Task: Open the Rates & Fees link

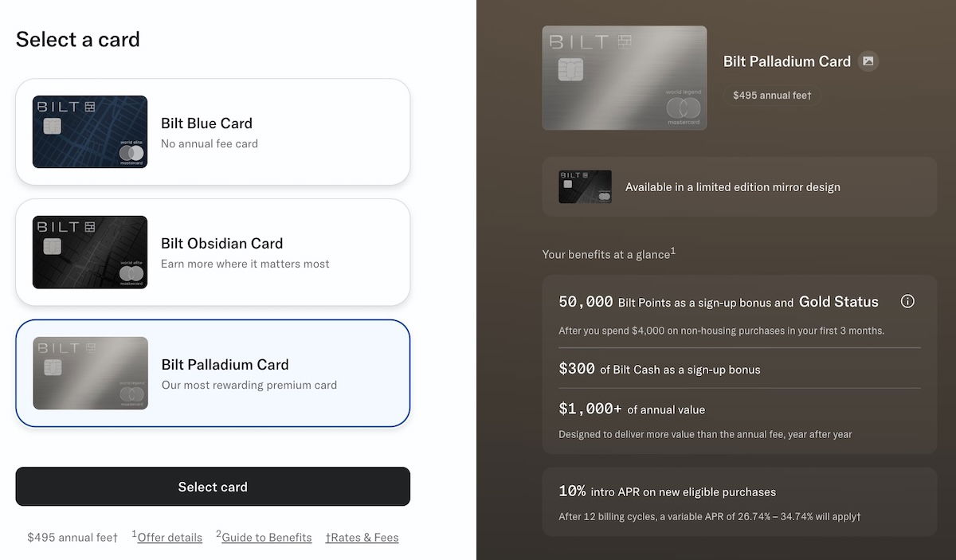Action: tap(364, 538)
